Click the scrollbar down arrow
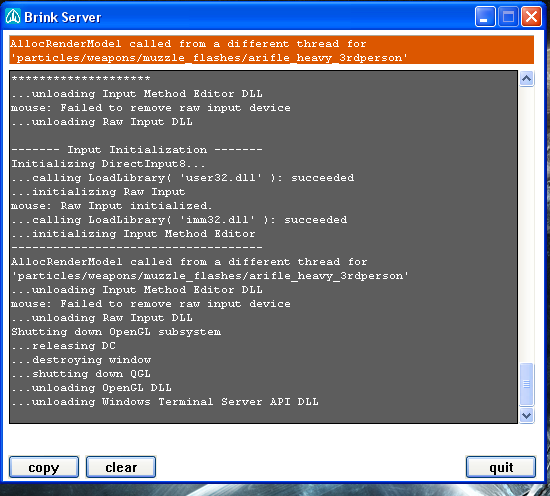The height and width of the screenshot is (496, 550). tap(526, 416)
